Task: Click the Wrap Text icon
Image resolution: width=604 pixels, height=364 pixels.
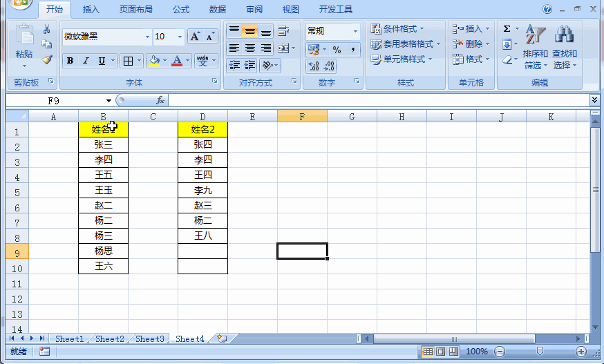Action: pos(283,31)
